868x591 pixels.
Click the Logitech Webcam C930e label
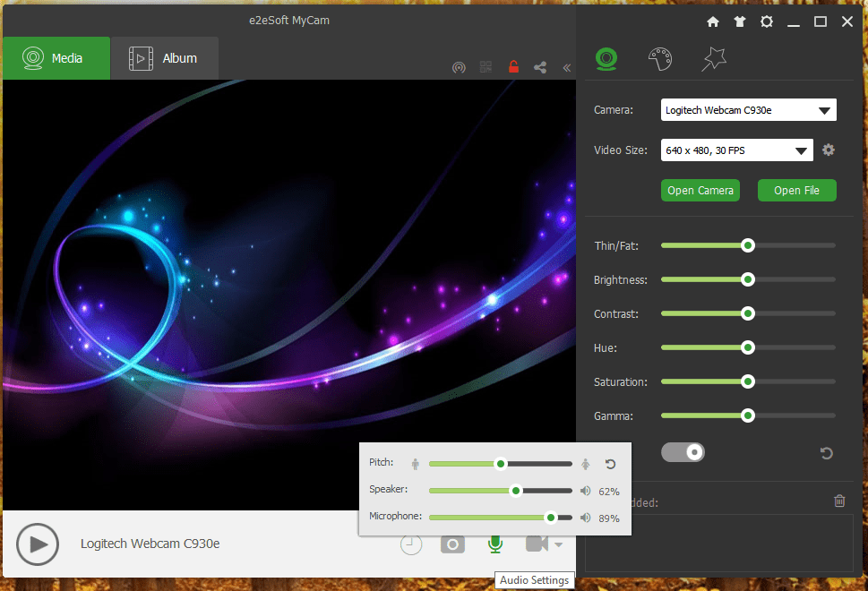pyautogui.click(x=150, y=544)
